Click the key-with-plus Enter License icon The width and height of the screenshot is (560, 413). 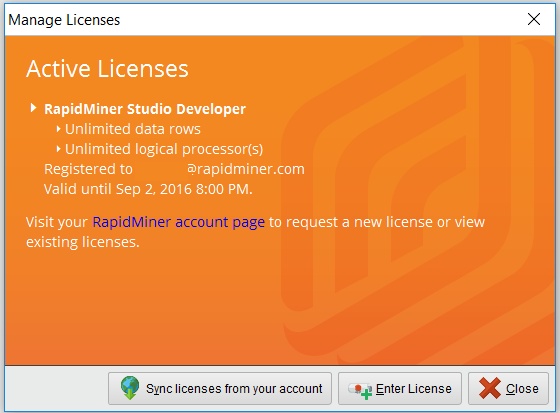[x=360, y=391]
